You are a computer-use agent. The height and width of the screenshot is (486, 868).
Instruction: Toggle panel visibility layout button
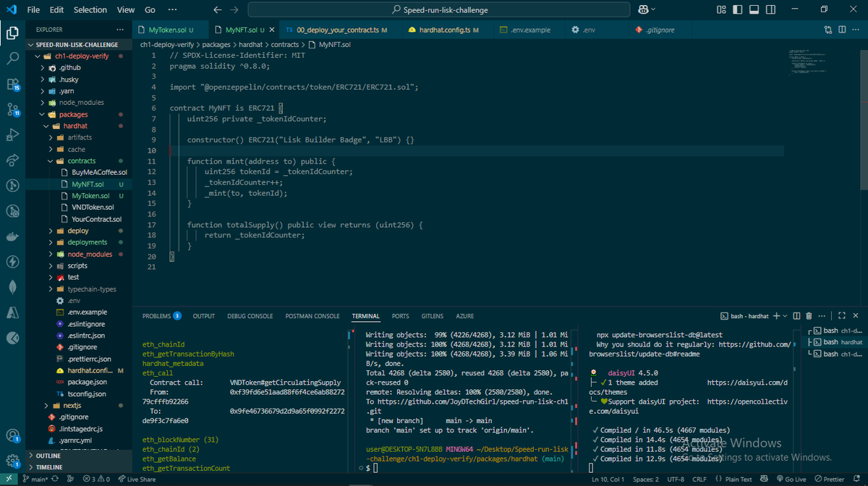pos(753,10)
